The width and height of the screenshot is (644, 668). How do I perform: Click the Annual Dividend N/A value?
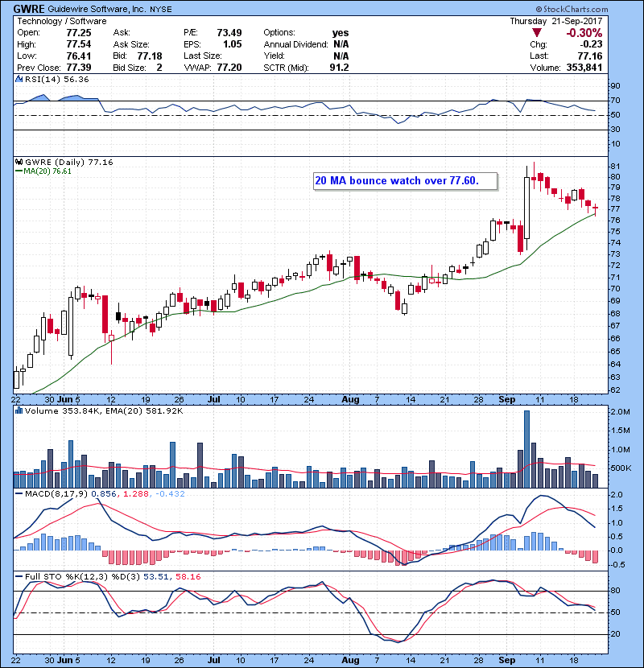click(341, 44)
